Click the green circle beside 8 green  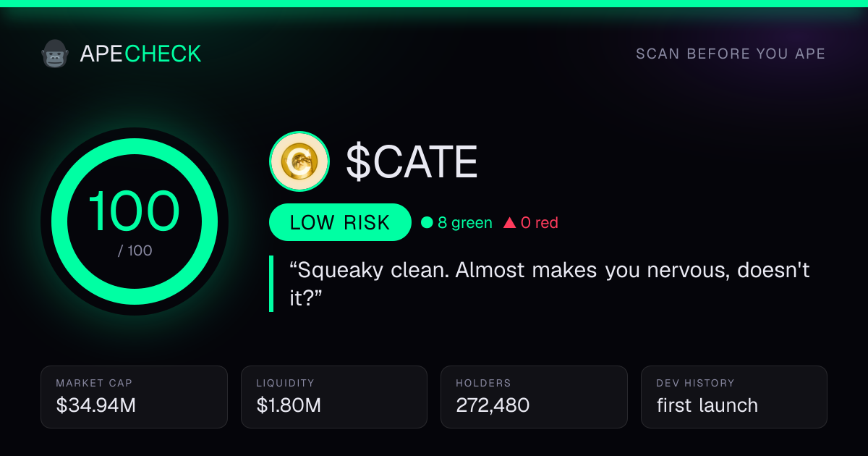427,223
